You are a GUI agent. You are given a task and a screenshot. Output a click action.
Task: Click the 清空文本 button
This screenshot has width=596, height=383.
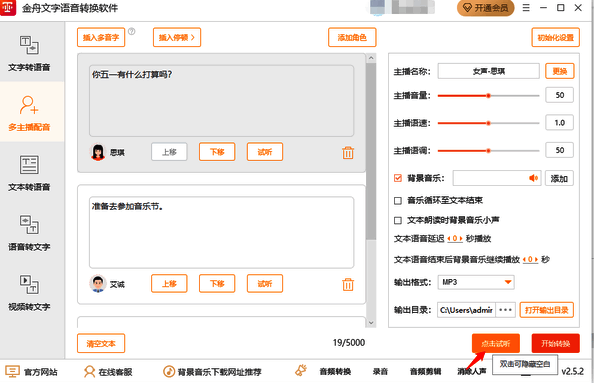(x=101, y=343)
